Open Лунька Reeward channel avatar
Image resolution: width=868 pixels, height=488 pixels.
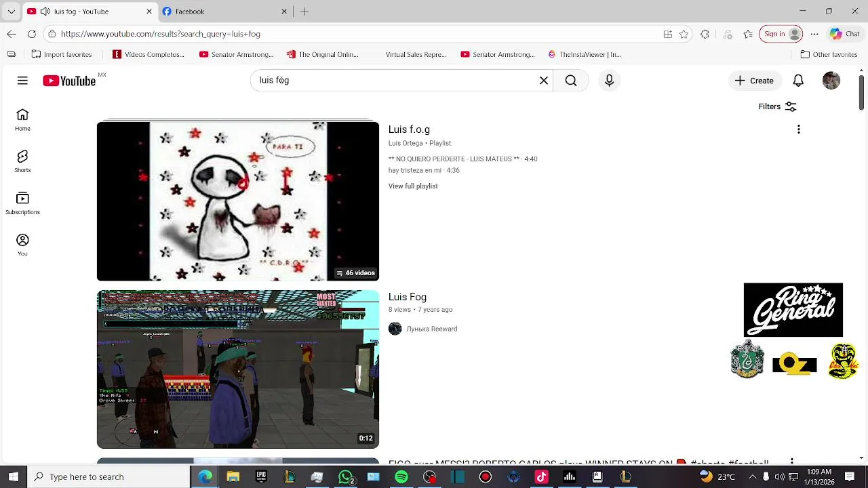(x=395, y=329)
